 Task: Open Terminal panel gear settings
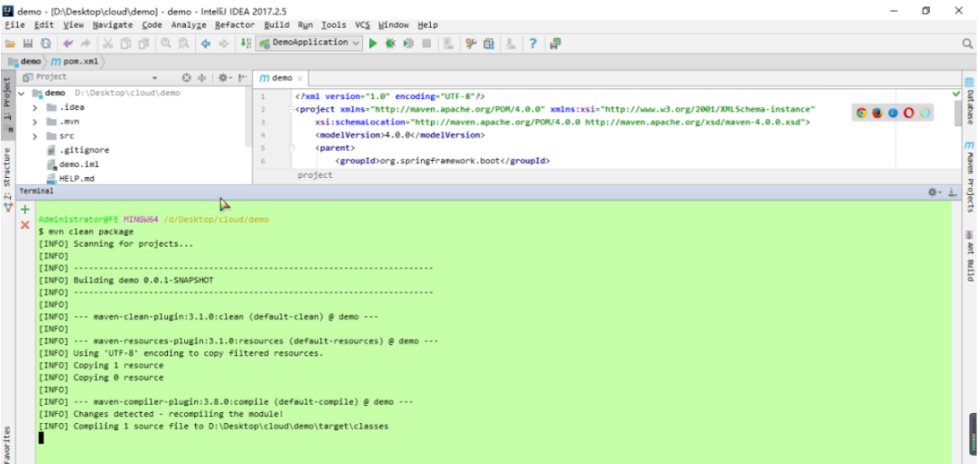point(934,192)
